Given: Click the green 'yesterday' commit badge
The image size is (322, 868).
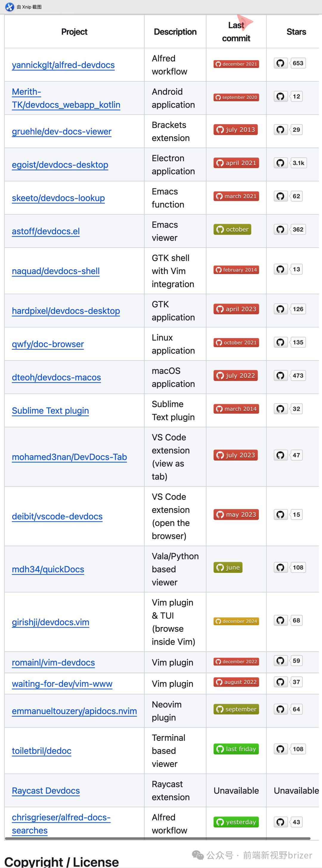Looking at the screenshot, I should click(x=236, y=822).
